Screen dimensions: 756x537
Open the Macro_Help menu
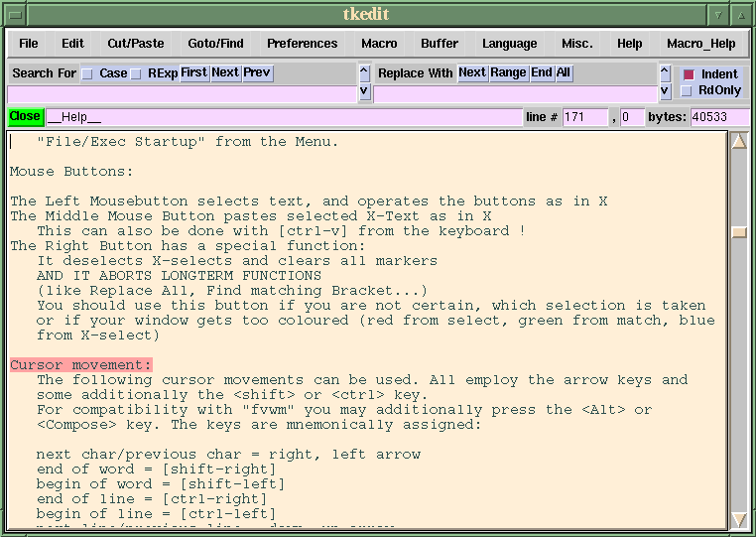click(x=700, y=44)
